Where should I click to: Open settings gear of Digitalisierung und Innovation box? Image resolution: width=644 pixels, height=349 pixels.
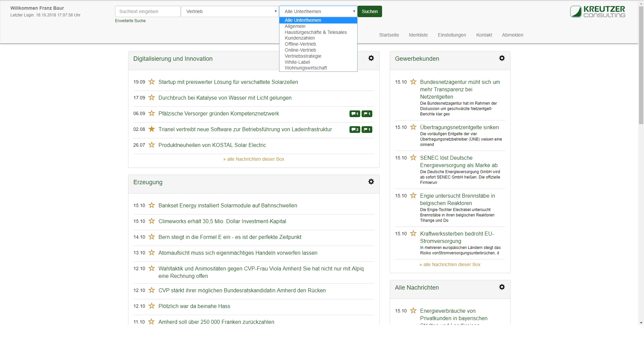(371, 58)
